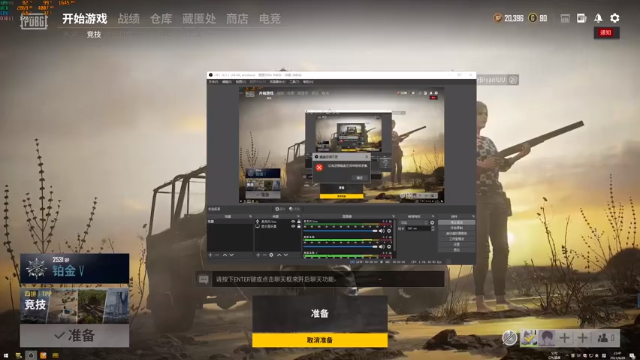Adjust second audio track volume slider in OBS
The width and height of the screenshot is (640, 360).
click(x=340, y=247)
